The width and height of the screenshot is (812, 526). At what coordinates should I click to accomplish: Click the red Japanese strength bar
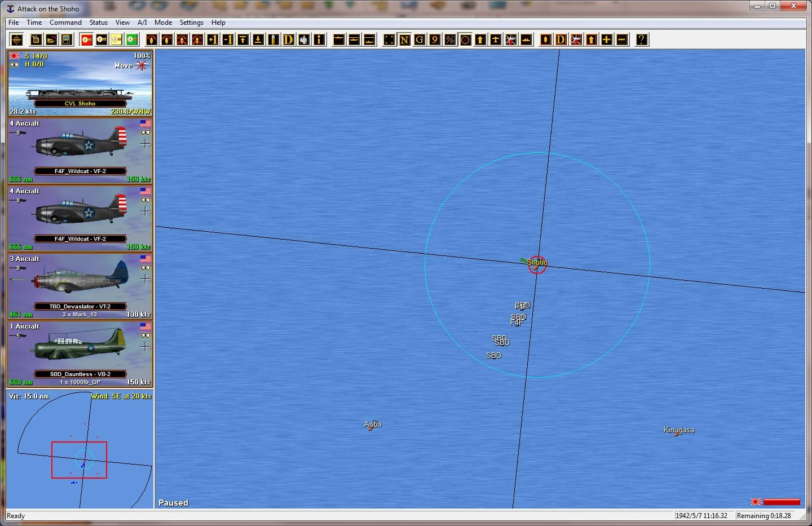tap(782, 502)
